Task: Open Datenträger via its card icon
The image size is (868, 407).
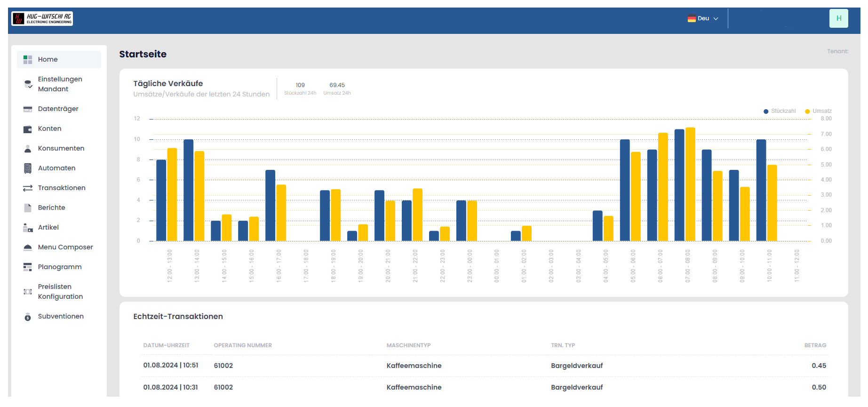Action: coord(28,109)
